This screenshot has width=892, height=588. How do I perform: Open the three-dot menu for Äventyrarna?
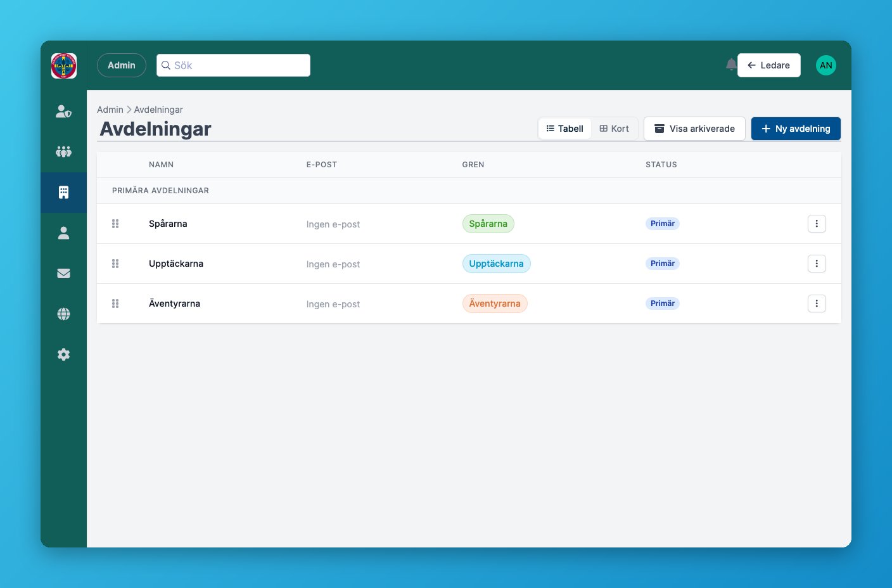817,304
